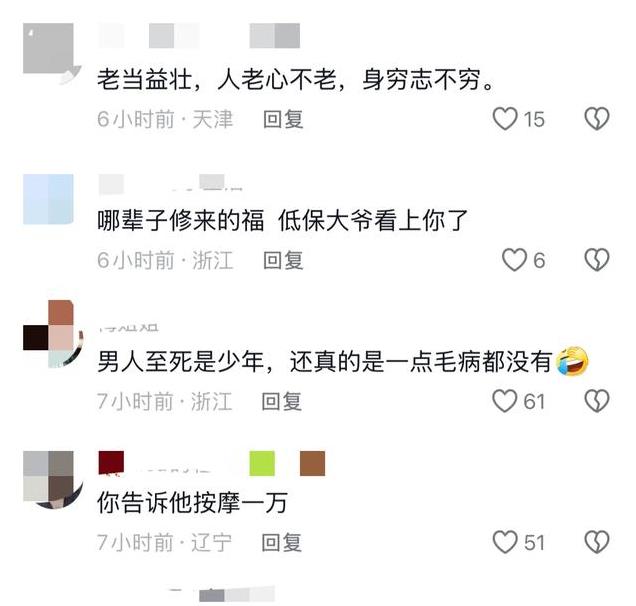The image size is (636, 606).
Task: Open username above 你告诉他按摩一万 comment
Action: coord(211,463)
